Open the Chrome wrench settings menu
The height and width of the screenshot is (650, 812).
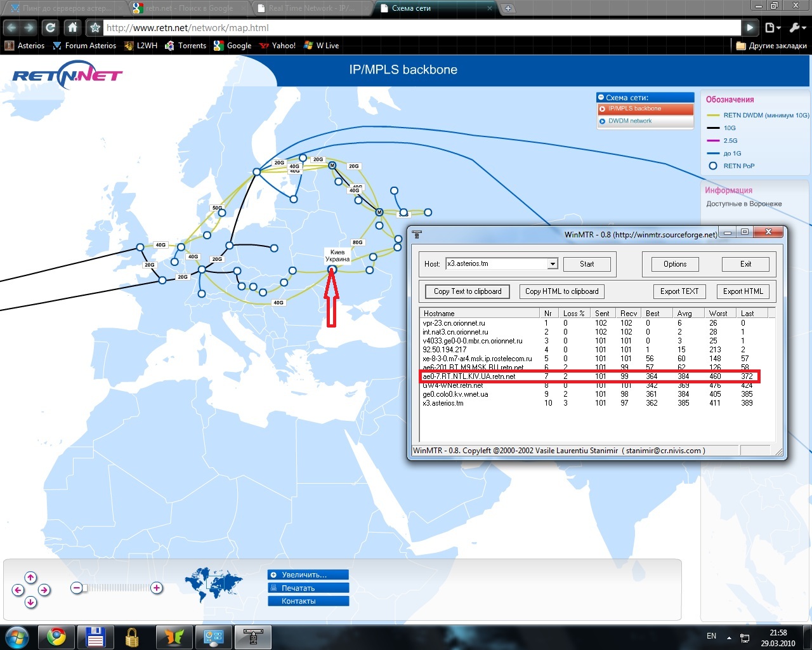click(797, 28)
